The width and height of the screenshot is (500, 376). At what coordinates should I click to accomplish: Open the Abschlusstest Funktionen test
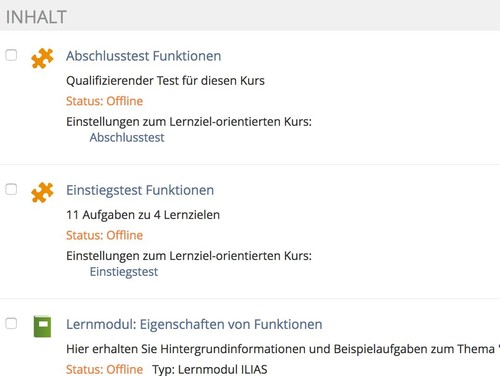(x=144, y=56)
